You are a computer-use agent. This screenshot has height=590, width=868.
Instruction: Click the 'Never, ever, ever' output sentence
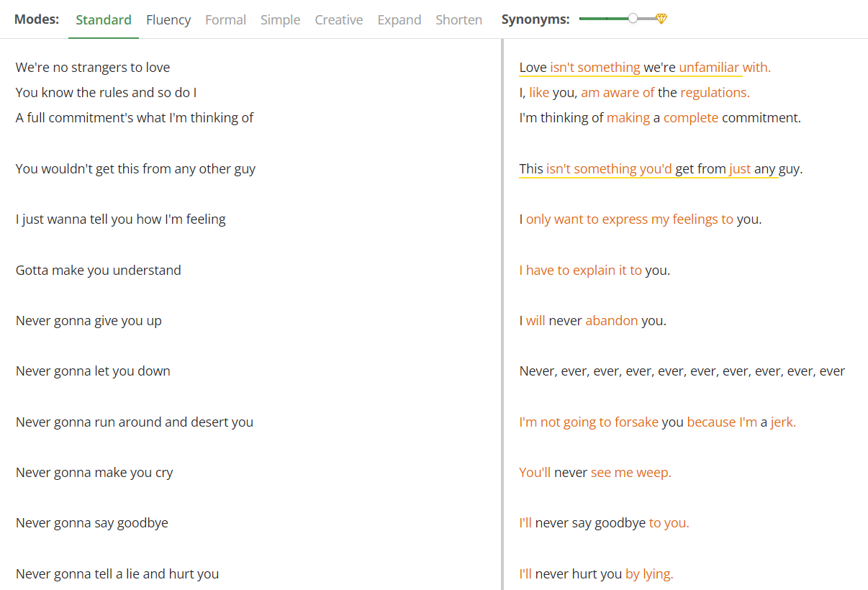[682, 371]
